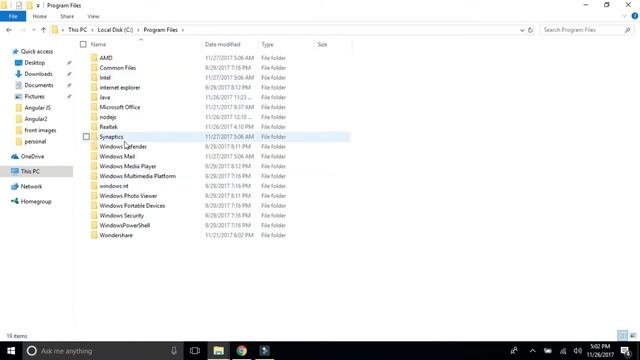Click the taskbar clock and date

pyautogui.click(x=600, y=351)
